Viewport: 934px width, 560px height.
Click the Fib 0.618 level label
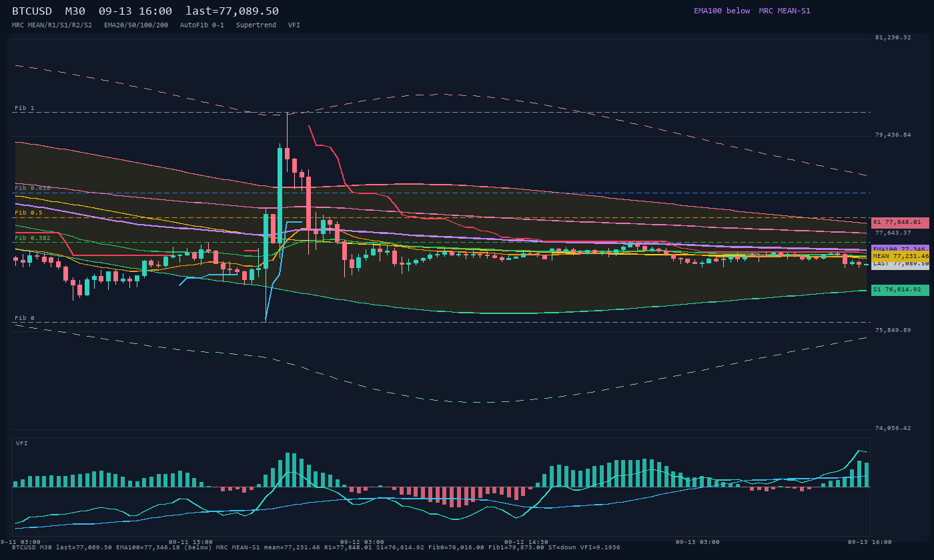(33, 188)
